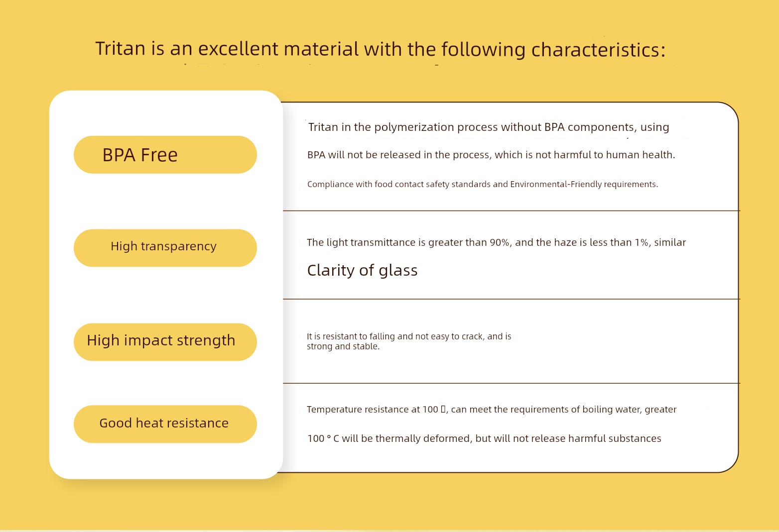
Task: Select the Good heat resistance pill
Action: tap(165, 424)
